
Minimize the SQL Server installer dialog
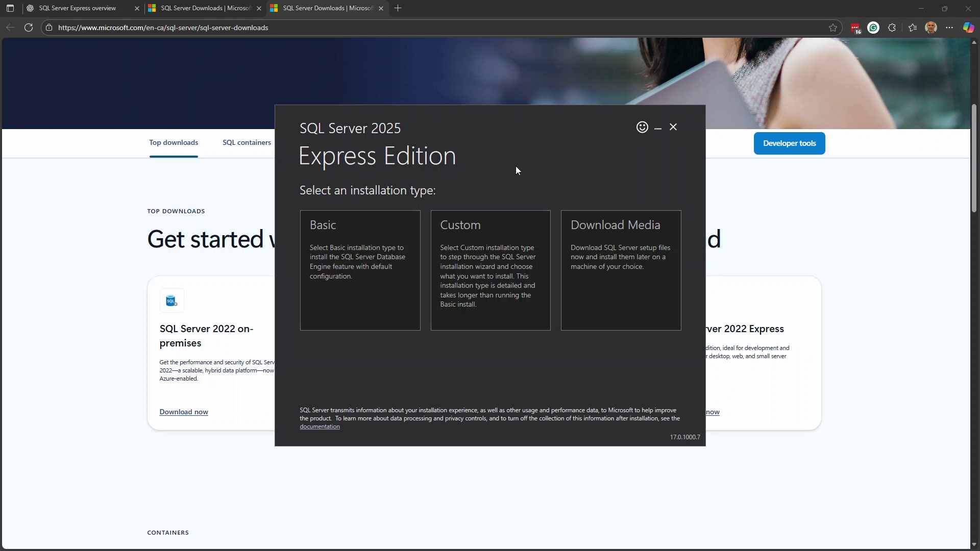tap(658, 128)
